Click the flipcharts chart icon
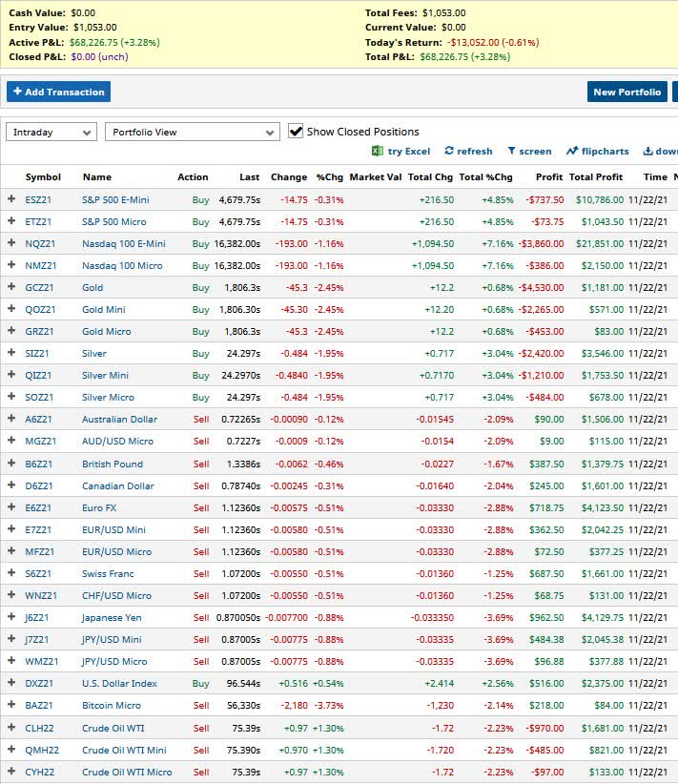The image size is (678, 784). point(572,151)
